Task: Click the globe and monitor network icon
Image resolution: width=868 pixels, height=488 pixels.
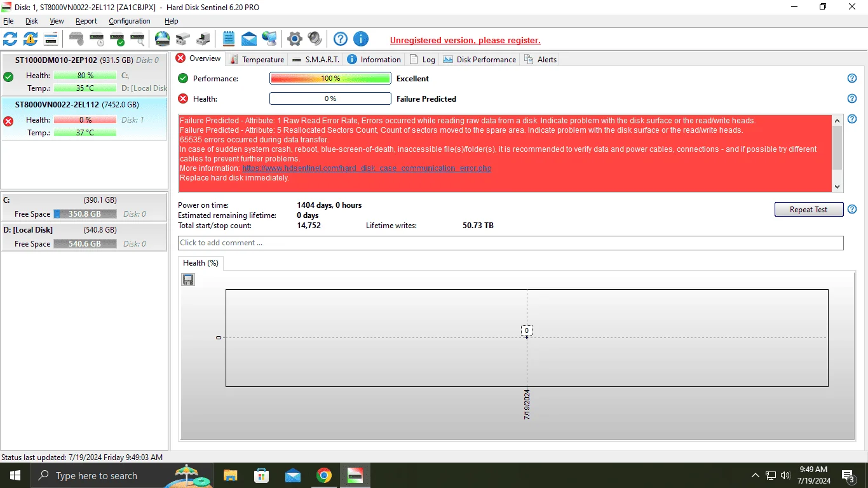Action: pyautogui.click(x=269, y=39)
